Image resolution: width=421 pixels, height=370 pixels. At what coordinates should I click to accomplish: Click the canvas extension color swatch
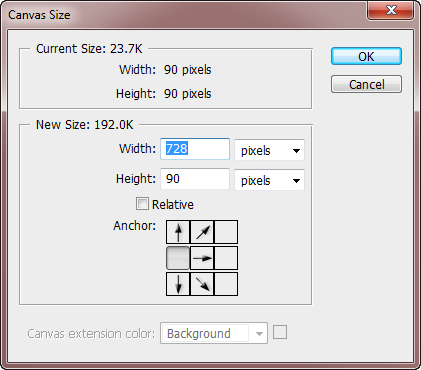pos(280,332)
